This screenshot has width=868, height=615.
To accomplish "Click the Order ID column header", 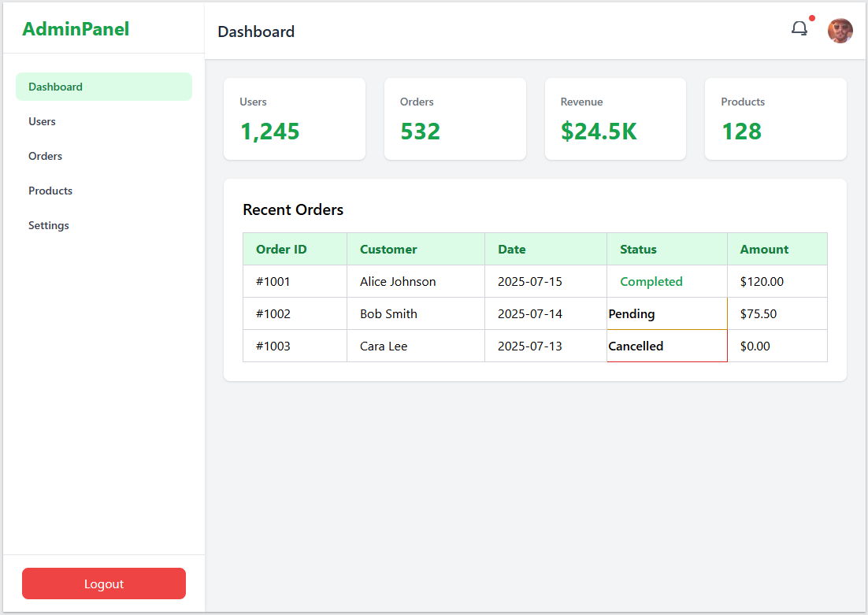I will (281, 249).
